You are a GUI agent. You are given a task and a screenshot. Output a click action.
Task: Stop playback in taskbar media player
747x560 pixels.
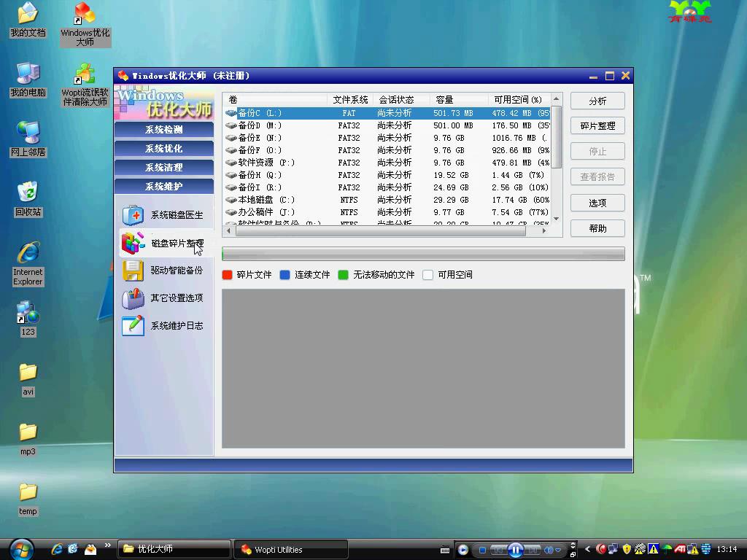pyautogui.click(x=482, y=550)
